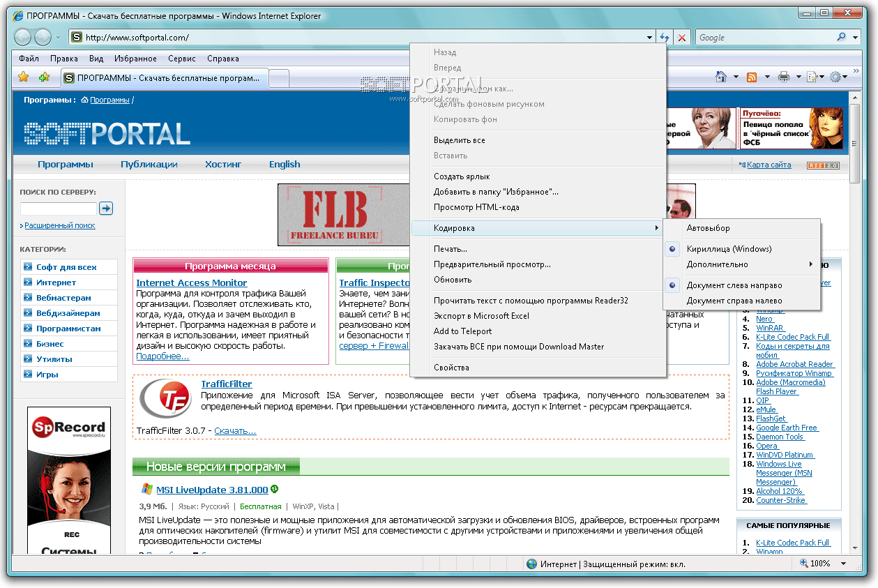This screenshot has width=878, height=588.
Task: Click the TrafficFilter TF logo
Action: [165, 399]
